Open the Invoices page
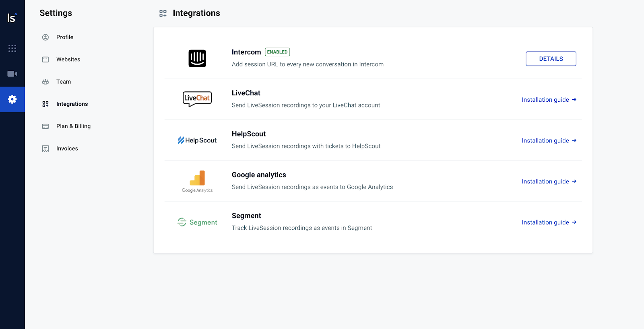This screenshot has width=644, height=329. [x=67, y=149]
